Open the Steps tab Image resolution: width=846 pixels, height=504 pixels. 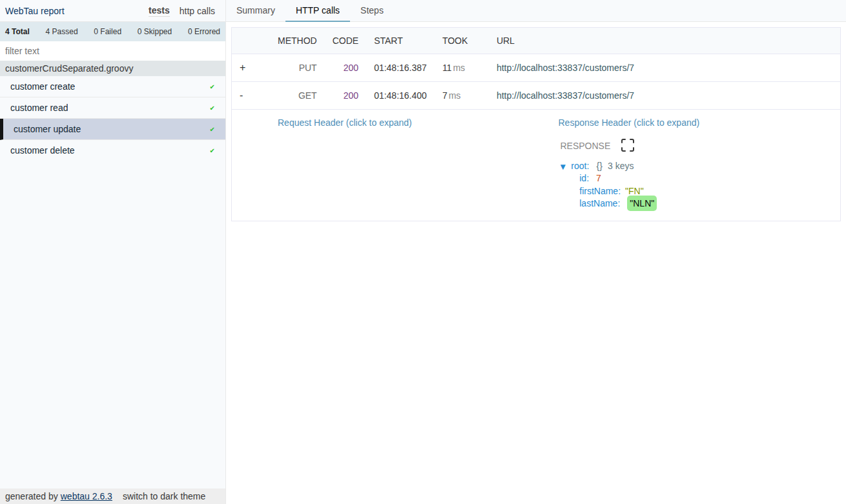pos(372,10)
